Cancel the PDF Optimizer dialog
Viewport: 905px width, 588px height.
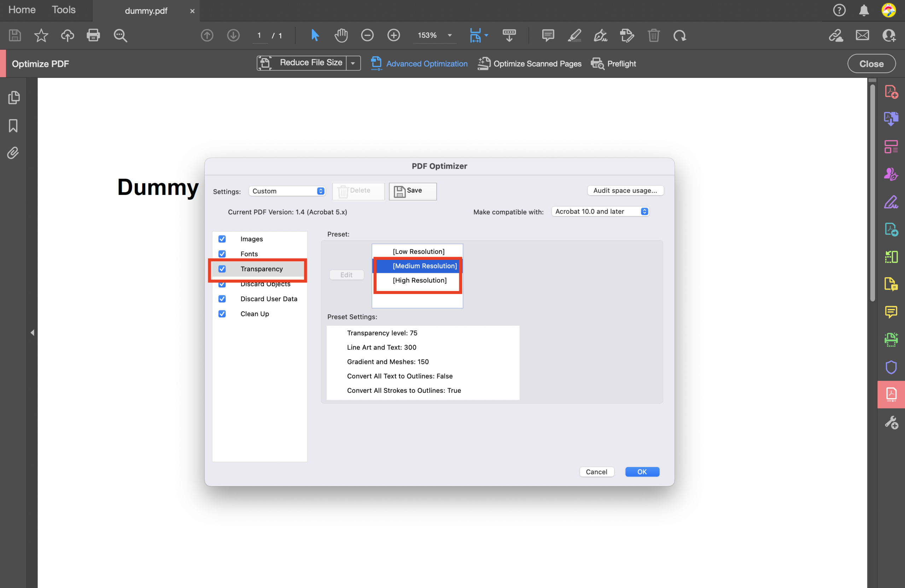pos(596,472)
